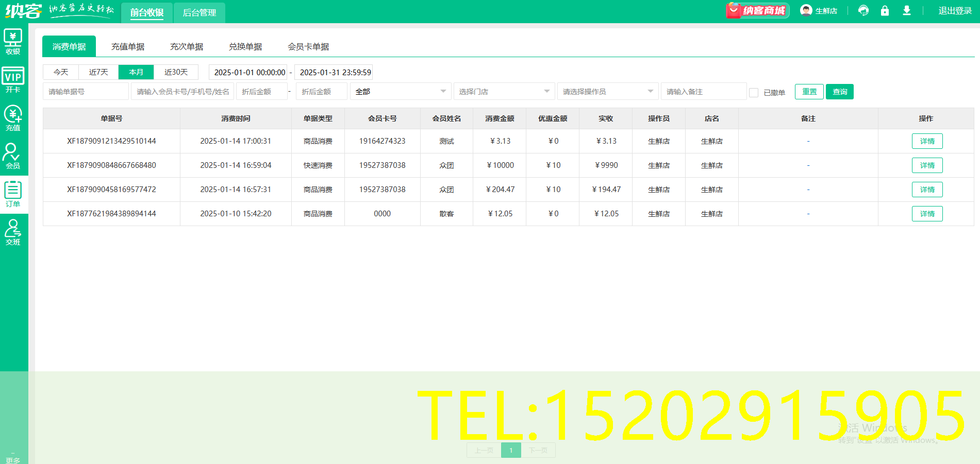The image size is (980, 464).
Task: Expand the 全部 order type dropdown
Action: [401, 92]
